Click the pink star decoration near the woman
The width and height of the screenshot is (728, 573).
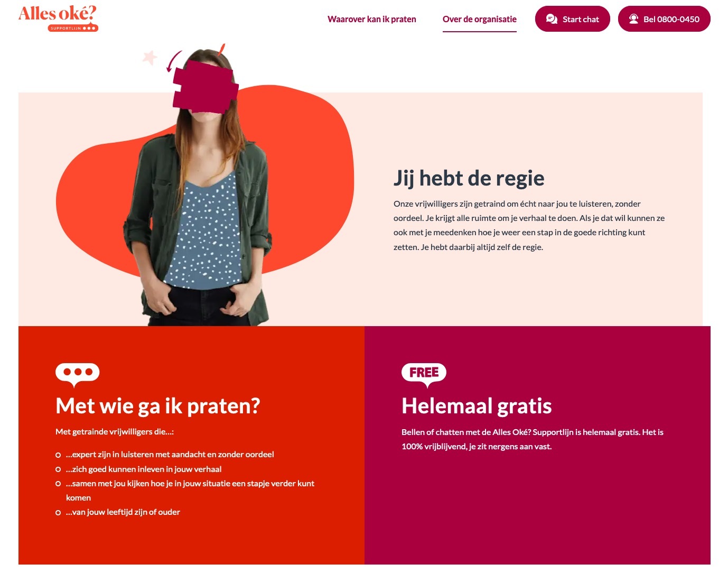tap(150, 57)
